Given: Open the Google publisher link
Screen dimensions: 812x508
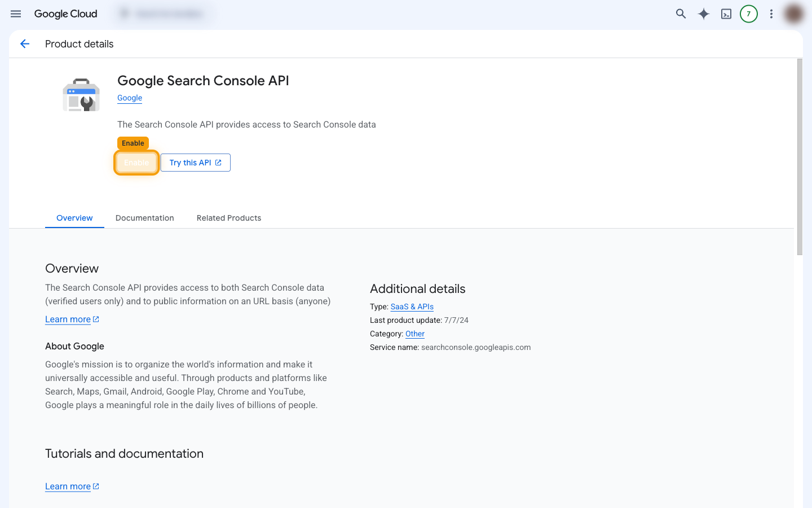Looking at the screenshot, I should click(130, 98).
